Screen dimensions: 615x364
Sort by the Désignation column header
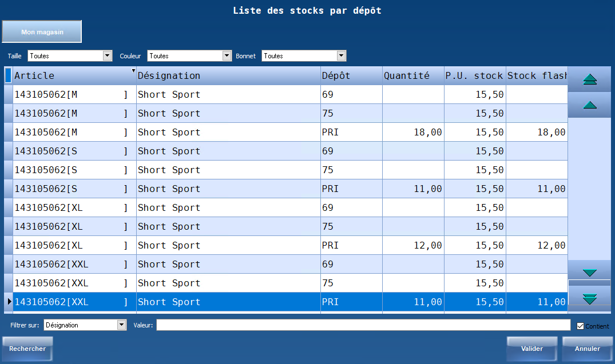[228, 75]
